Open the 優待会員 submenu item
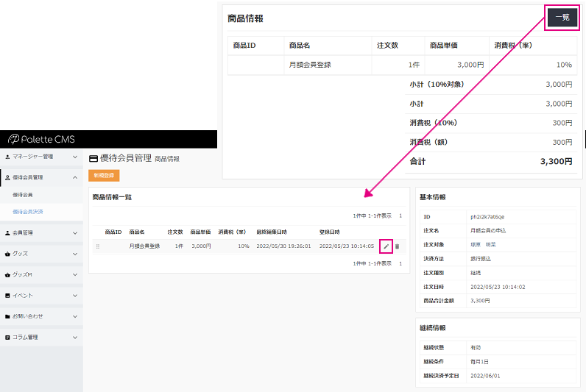586x392 pixels. [23, 195]
